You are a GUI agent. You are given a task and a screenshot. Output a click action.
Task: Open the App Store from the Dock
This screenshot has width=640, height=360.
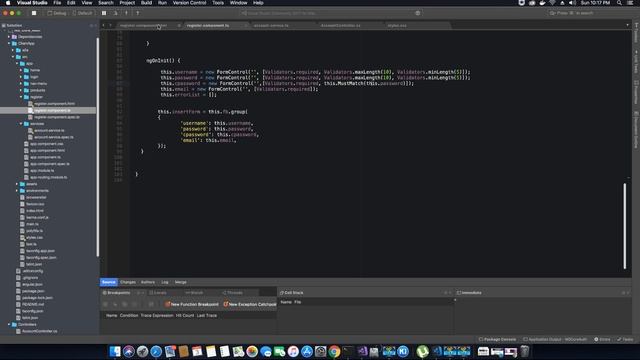[307, 351]
